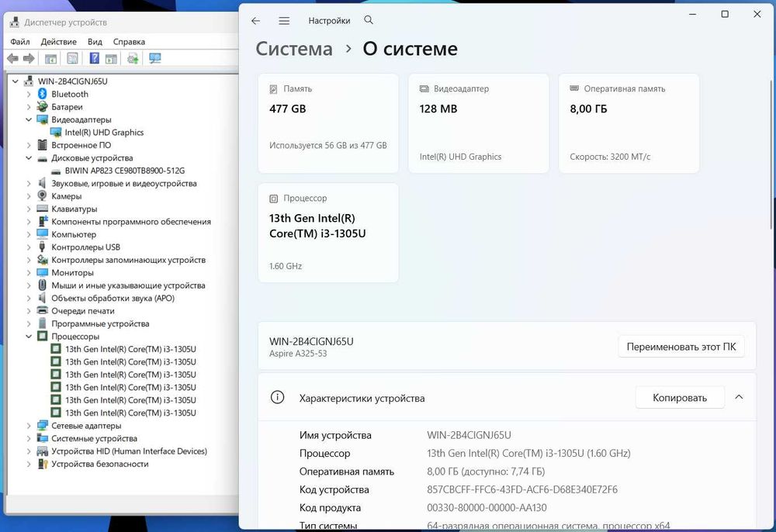The image size is (776, 532).
Task: Select Intel(R) UHD Graphics in device tree
Action: pyautogui.click(x=104, y=133)
